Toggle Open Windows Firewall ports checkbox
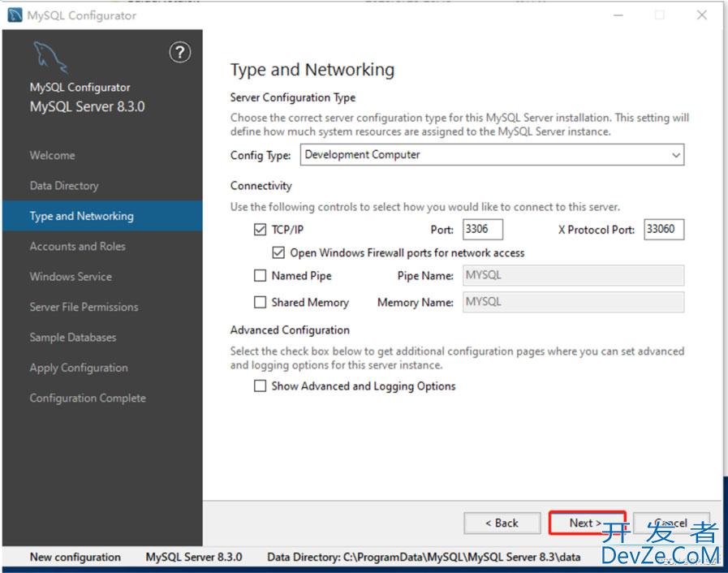 [x=278, y=252]
